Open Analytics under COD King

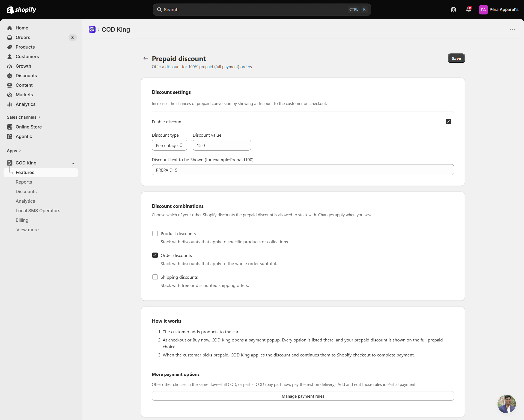pos(25,201)
